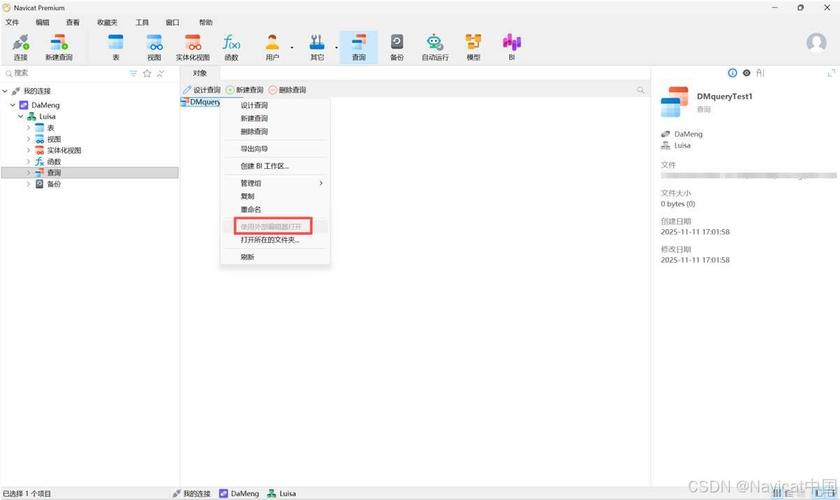Choose 重命名 in the context menu
The width and height of the screenshot is (840, 500).
coord(275,210)
